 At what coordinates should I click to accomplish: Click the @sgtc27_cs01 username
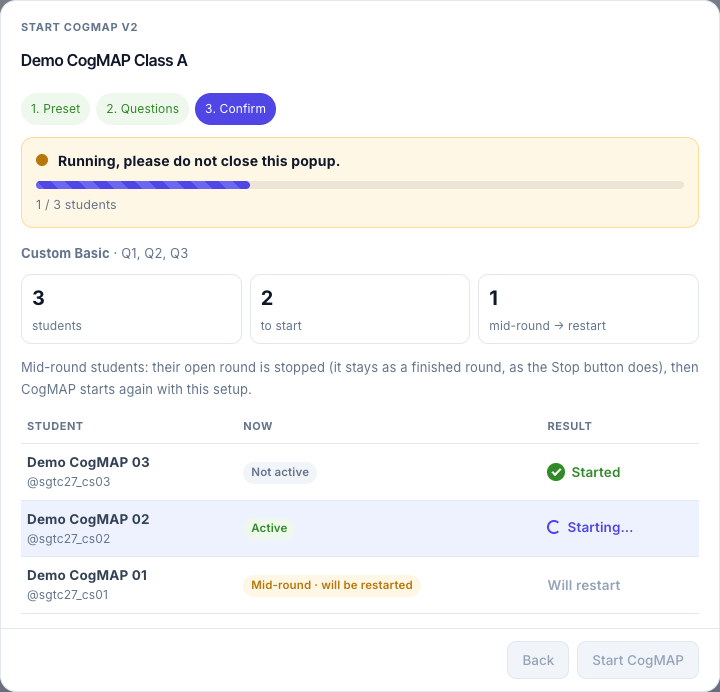(68, 595)
